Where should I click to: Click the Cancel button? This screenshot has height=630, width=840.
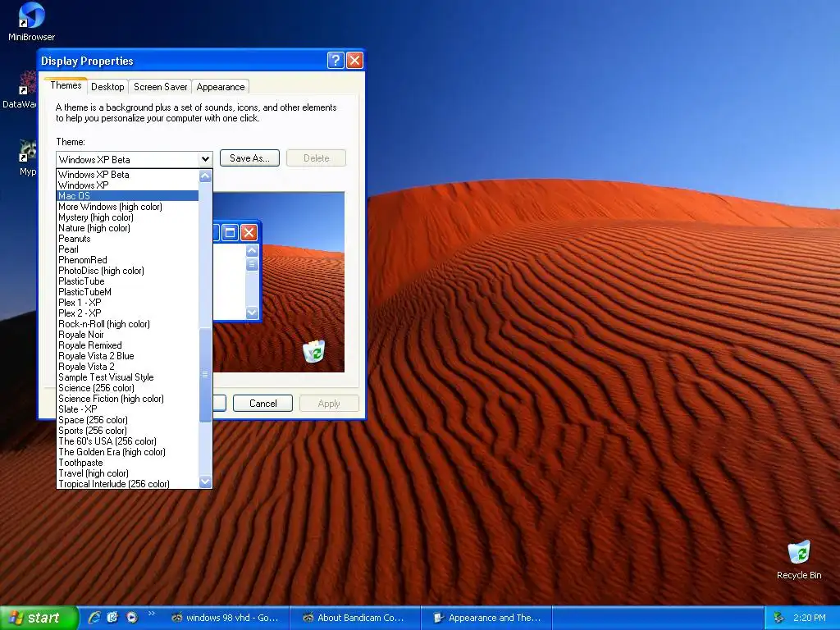[x=262, y=404]
